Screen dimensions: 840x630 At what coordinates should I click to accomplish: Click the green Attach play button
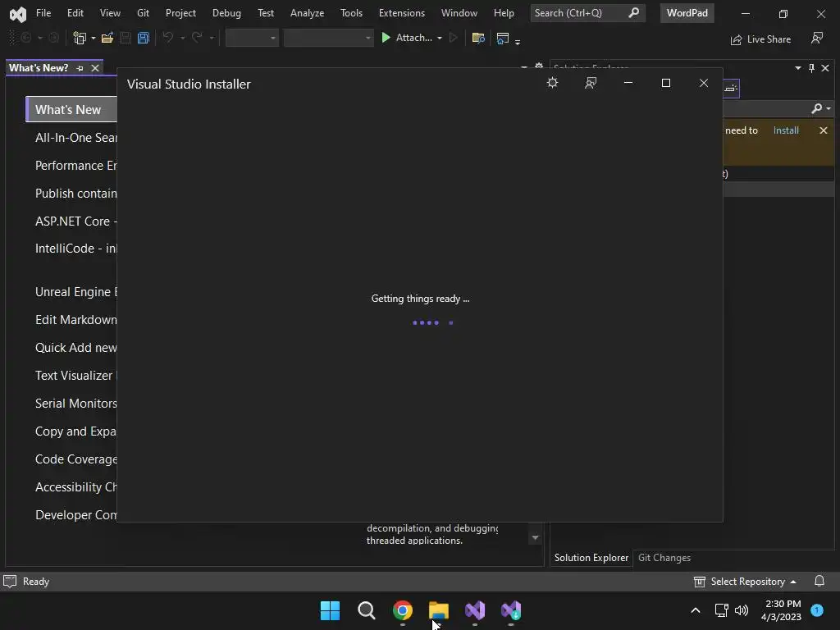tap(386, 38)
